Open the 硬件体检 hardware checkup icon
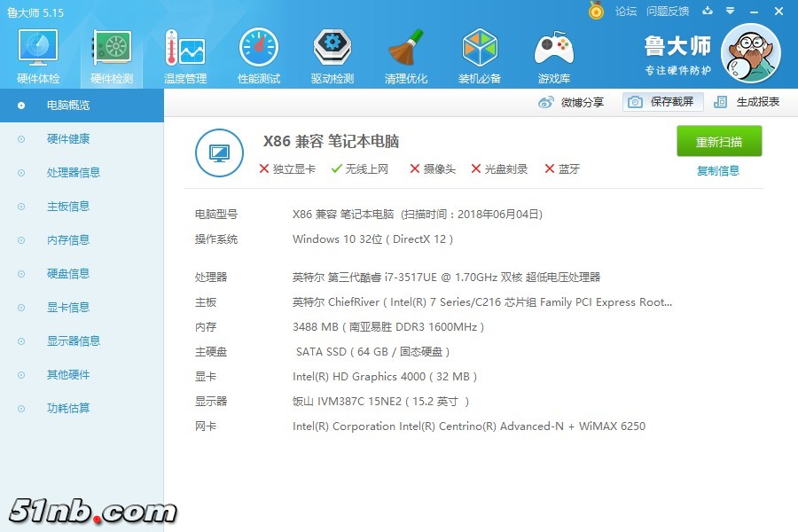The width and height of the screenshot is (798, 532). [38, 48]
